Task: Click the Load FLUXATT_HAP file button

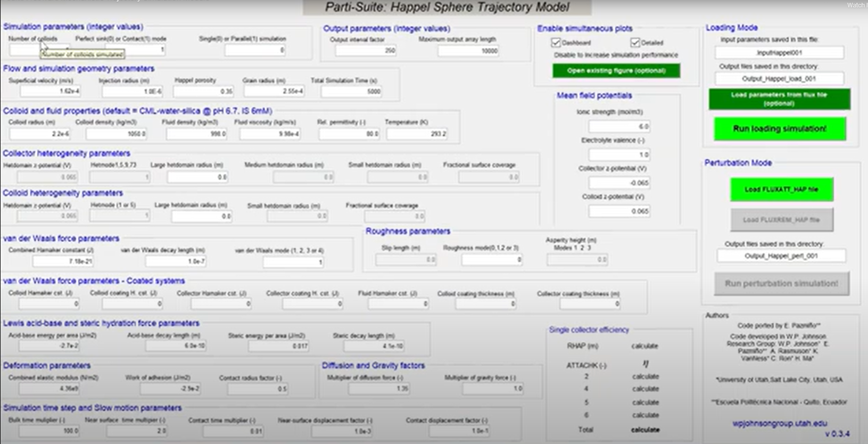Action: (x=781, y=190)
